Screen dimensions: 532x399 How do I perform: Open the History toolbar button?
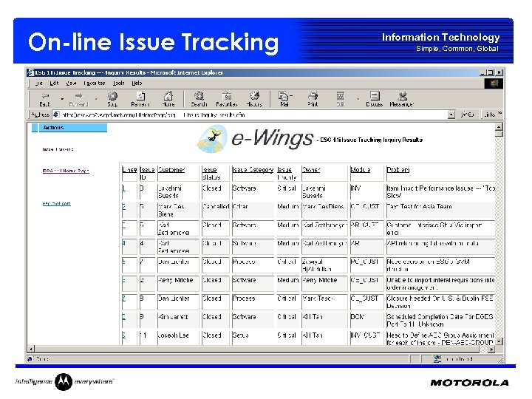click(x=254, y=100)
